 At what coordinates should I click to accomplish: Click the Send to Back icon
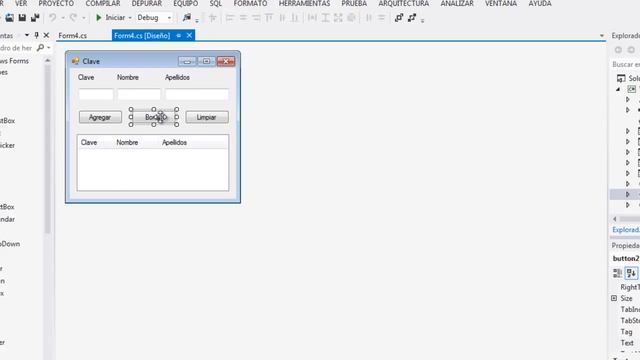point(412,18)
